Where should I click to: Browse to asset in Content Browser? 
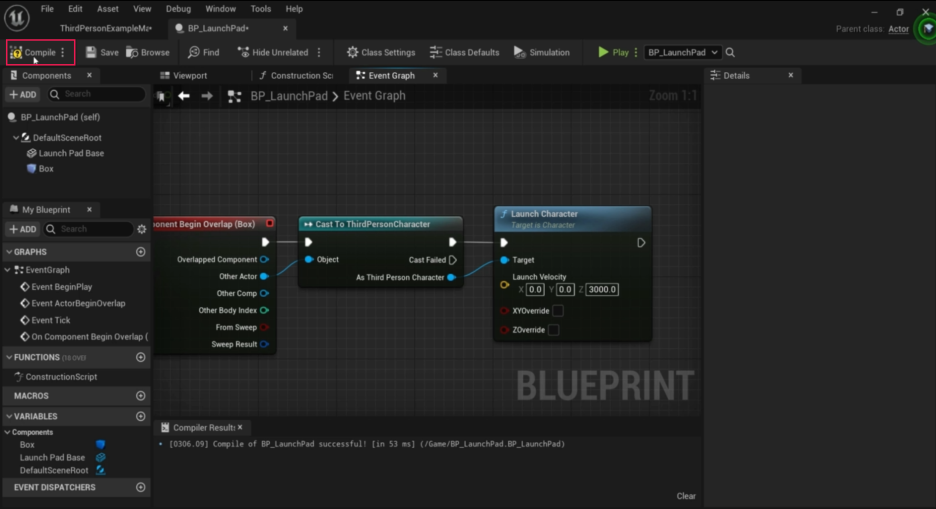click(x=147, y=53)
